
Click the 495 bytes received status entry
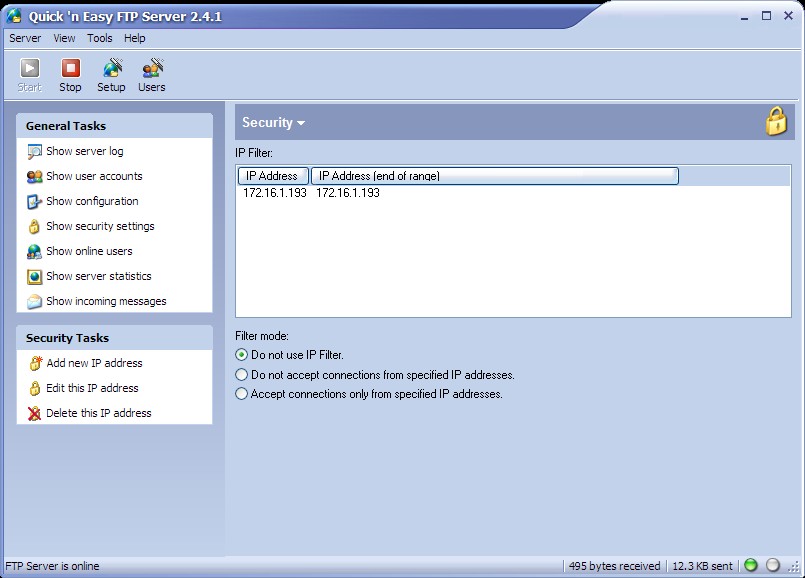coord(615,566)
